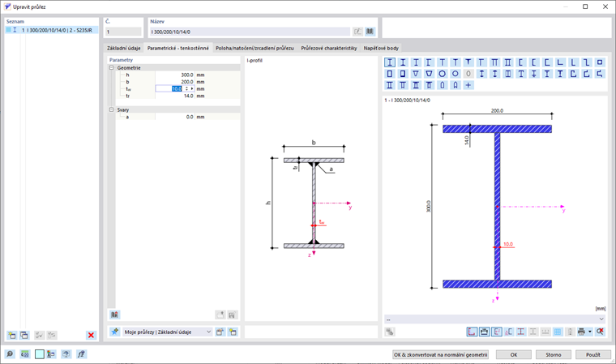Image resolution: width=616 pixels, height=364 pixels.
Task: Open Poloha/natočení/zrcadlení průřezu tab
Action: tap(255, 48)
